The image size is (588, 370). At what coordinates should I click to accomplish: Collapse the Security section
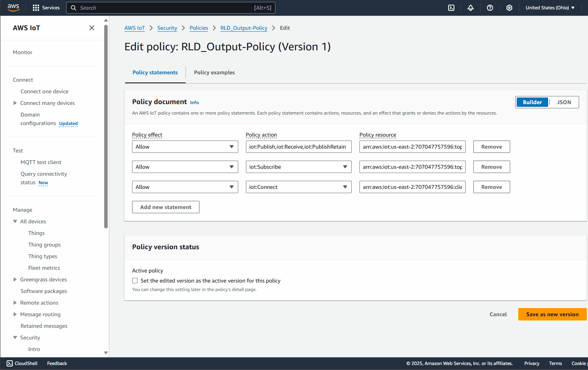pyautogui.click(x=15, y=337)
